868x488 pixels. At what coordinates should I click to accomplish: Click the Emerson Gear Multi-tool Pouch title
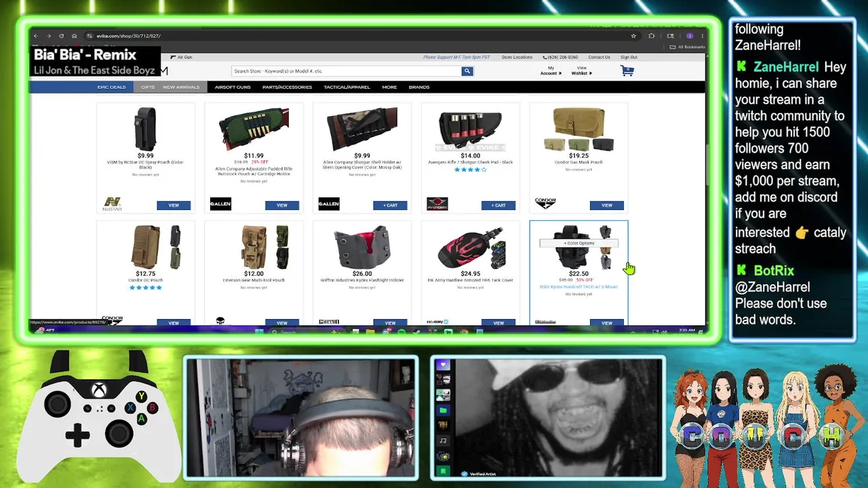coord(254,280)
